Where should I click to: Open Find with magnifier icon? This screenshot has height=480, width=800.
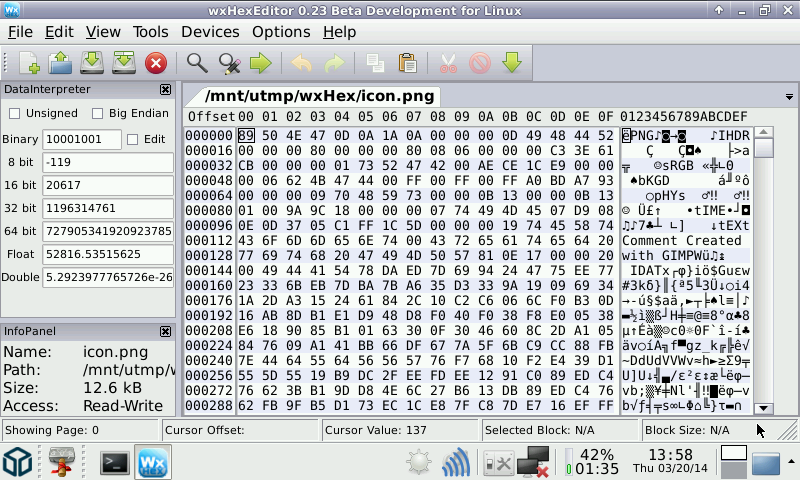pos(197,63)
